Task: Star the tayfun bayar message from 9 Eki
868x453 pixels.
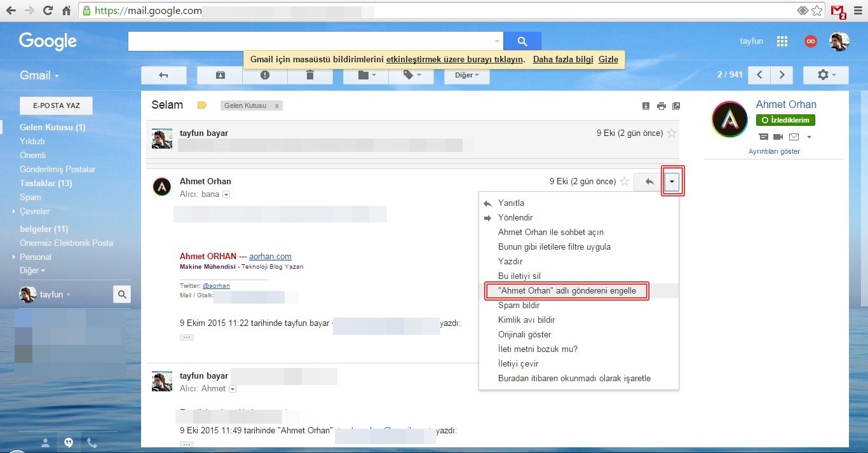Action: (672, 133)
